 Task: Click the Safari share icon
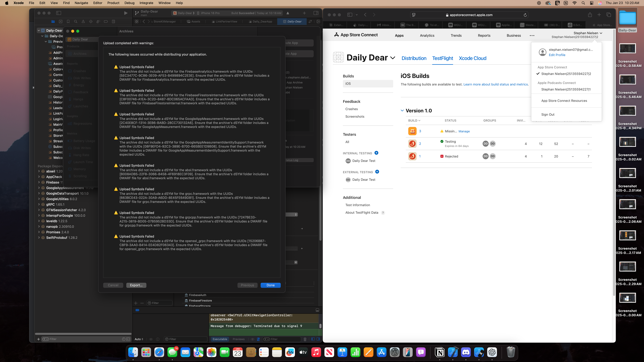(x=590, y=15)
